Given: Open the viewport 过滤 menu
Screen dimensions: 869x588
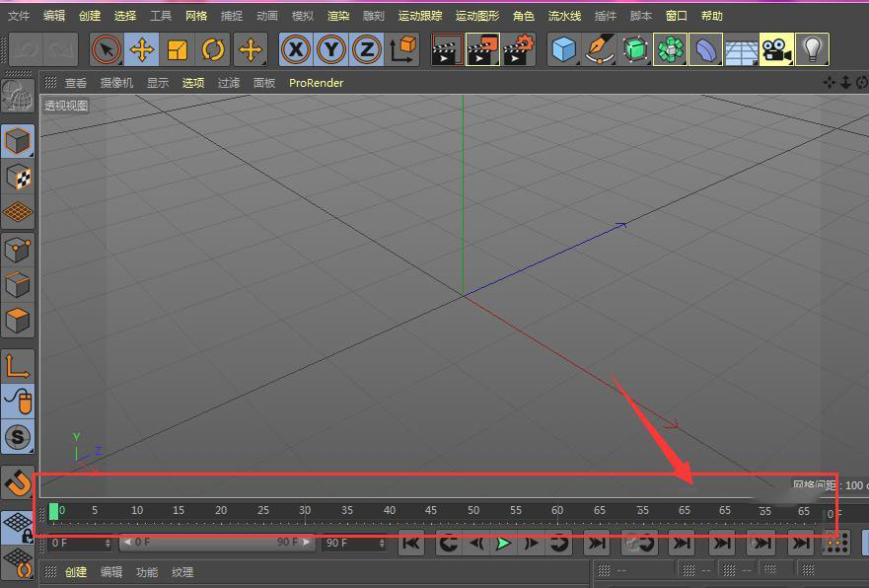Looking at the screenshot, I should click(x=228, y=83).
